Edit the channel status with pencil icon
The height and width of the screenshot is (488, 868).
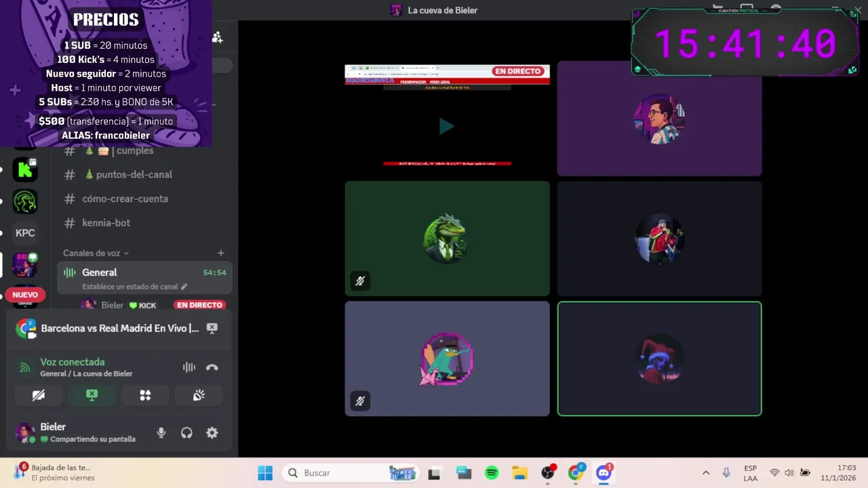coord(184,287)
